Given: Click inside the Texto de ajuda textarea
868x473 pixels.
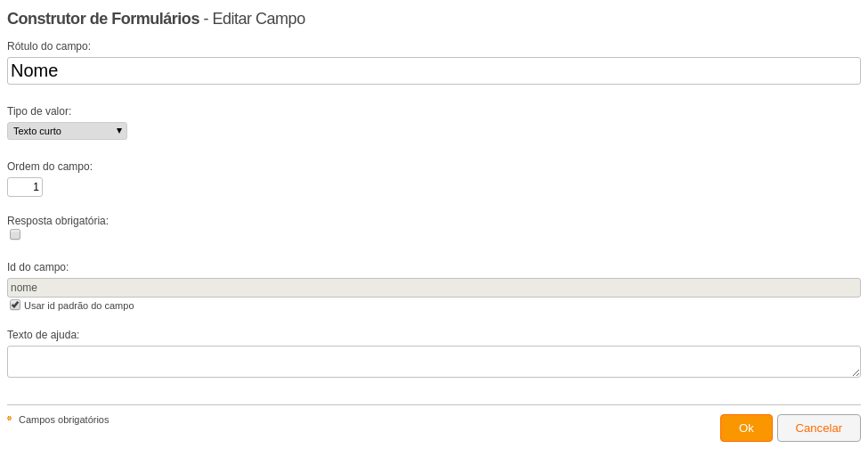Looking at the screenshot, I should (x=434, y=362).
